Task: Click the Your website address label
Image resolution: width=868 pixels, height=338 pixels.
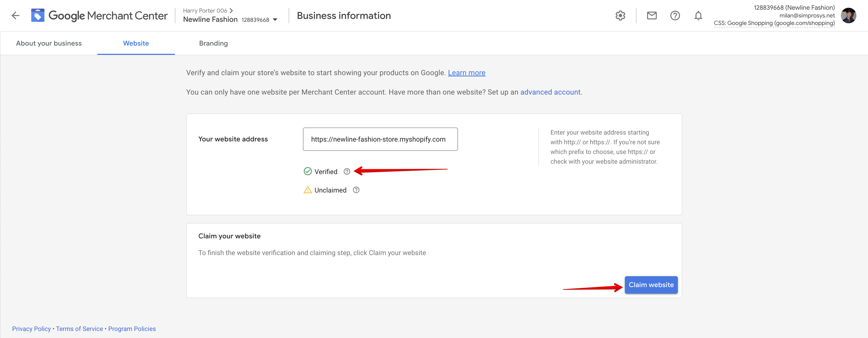Action: (x=233, y=139)
